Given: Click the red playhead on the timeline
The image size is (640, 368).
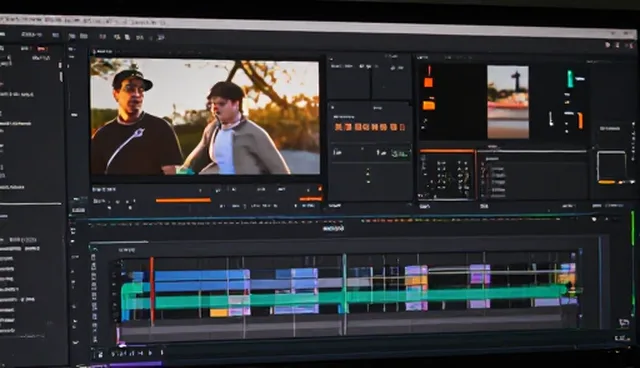Looking at the screenshot, I should [152, 291].
